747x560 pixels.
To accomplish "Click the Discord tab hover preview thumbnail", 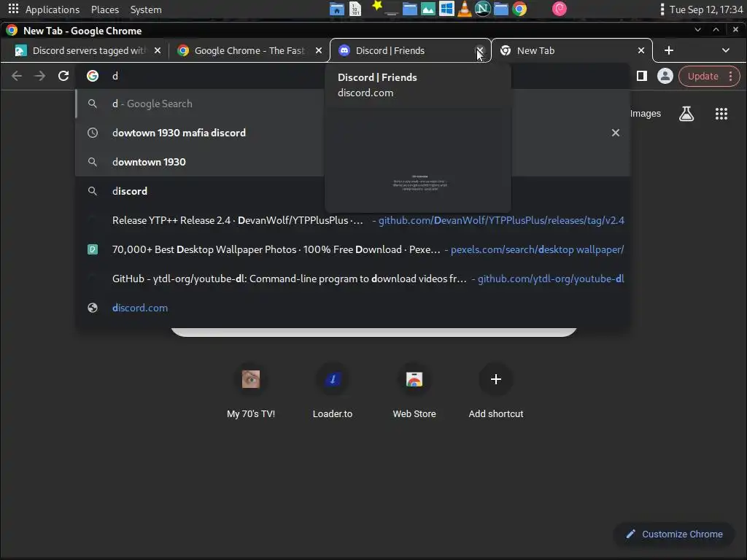I will (418, 159).
